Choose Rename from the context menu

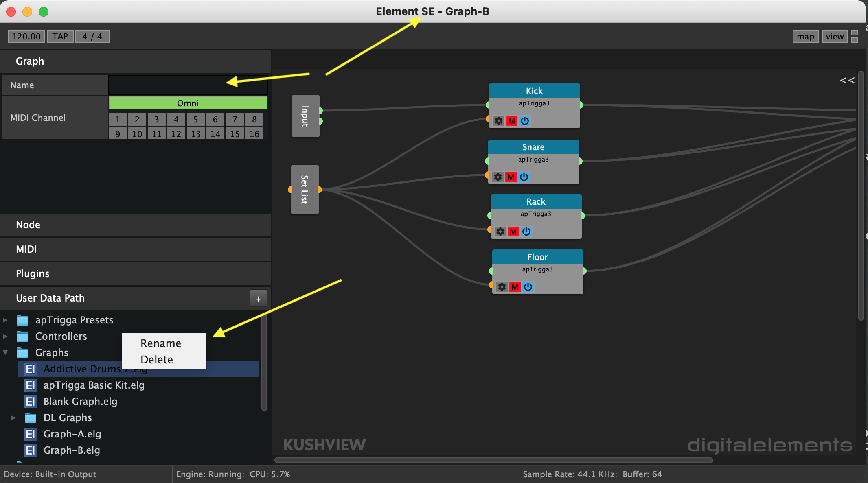pos(160,343)
